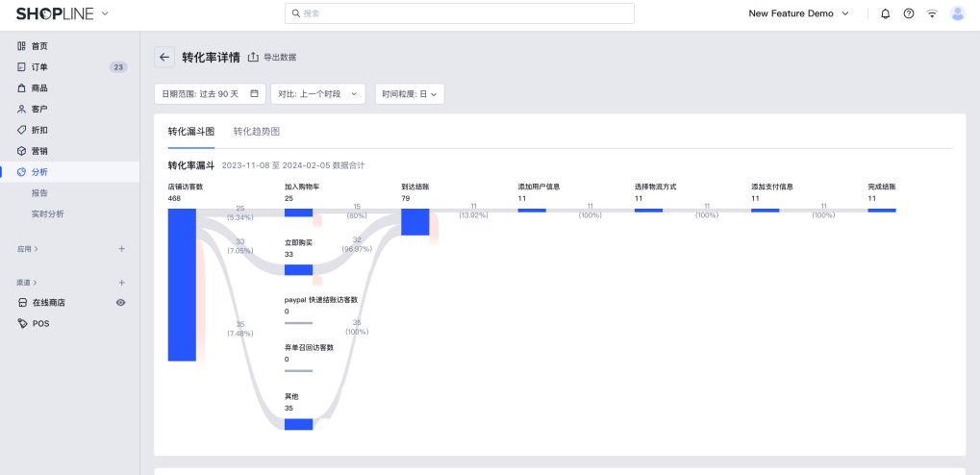
Task: Open the help question mark icon
Action: coord(909,13)
